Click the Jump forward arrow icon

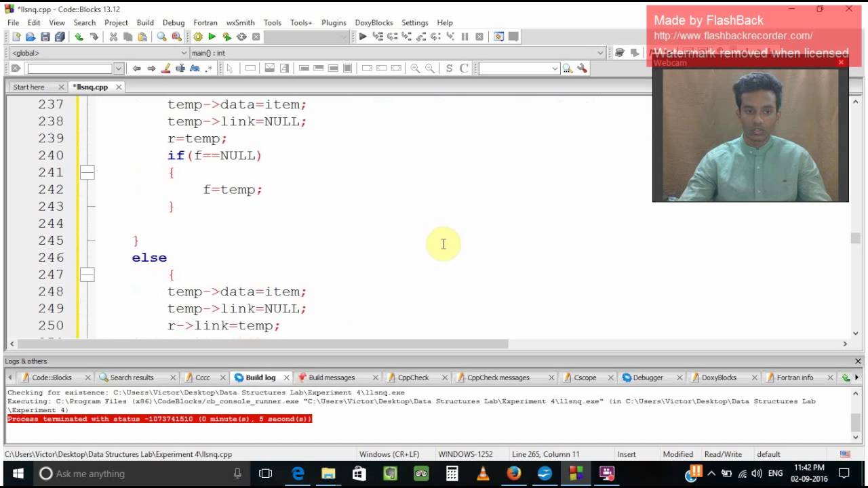[151, 68]
